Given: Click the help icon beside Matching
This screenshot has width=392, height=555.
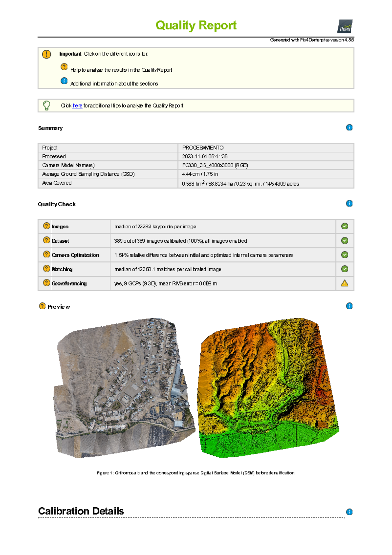Looking at the screenshot, I should tap(46, 269).
